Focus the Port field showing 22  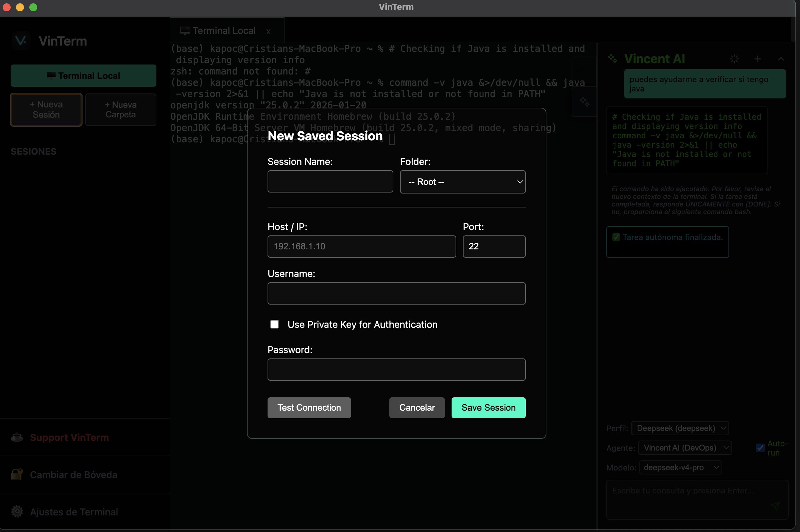(494, 246)
